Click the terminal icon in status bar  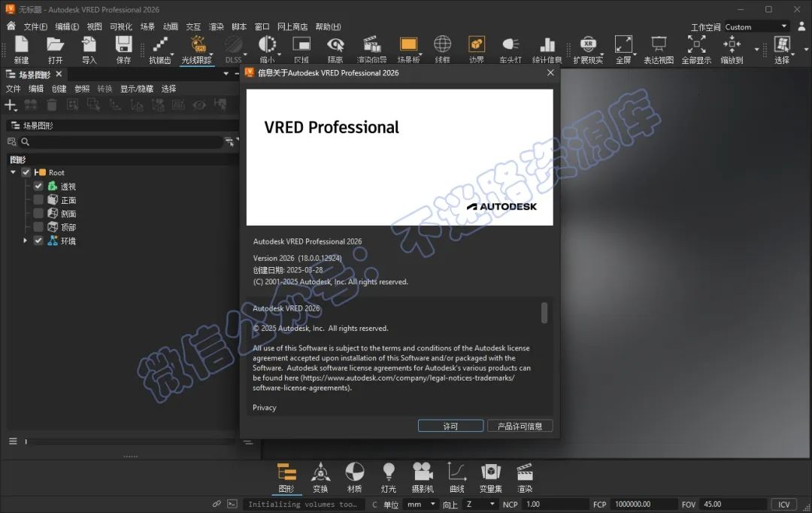coord(232,504)
